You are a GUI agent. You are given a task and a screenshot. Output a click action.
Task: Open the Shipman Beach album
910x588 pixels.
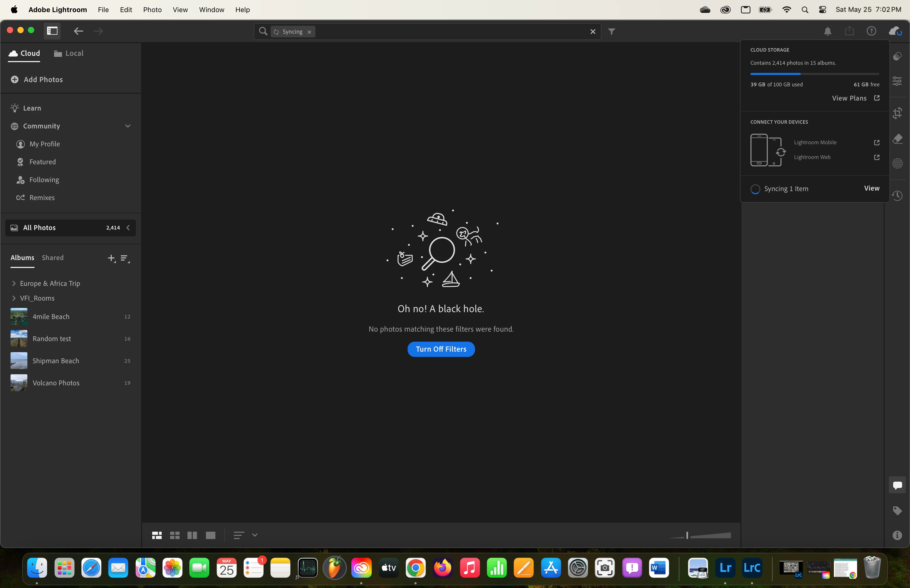coord(56,361)
